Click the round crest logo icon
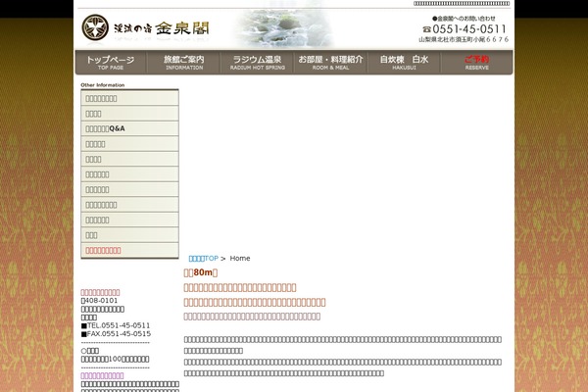This screenshot has width=588, height=392. click(x=95, y=27)
